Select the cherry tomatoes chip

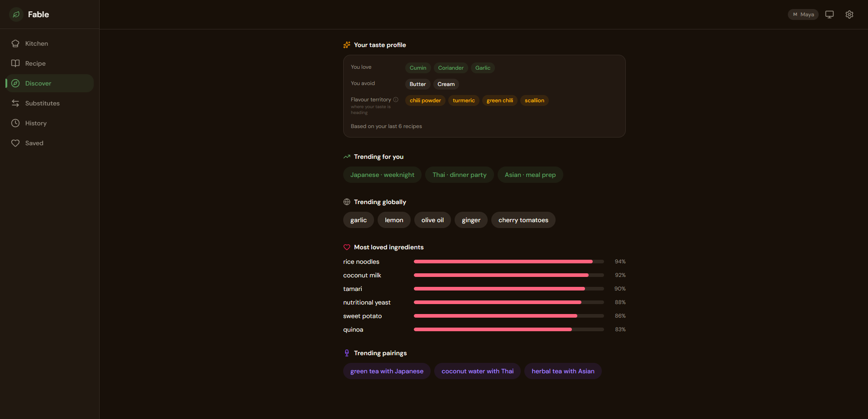pos(523,220)
